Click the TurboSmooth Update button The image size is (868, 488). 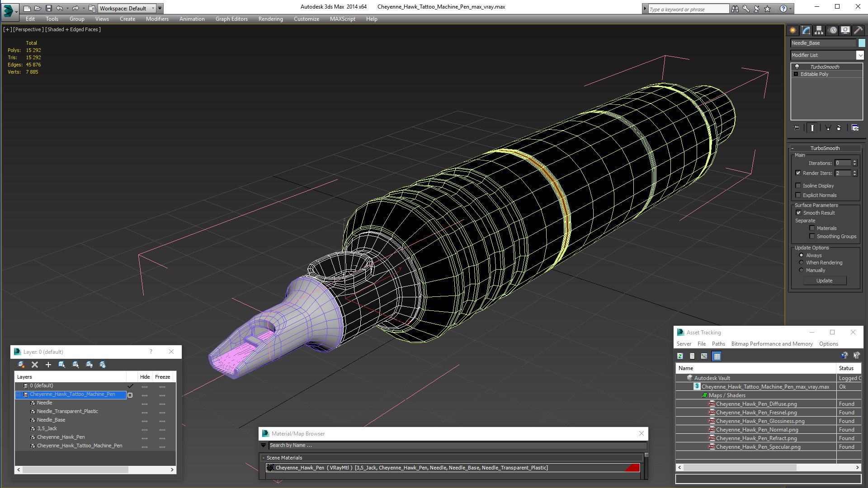(825, 281)
